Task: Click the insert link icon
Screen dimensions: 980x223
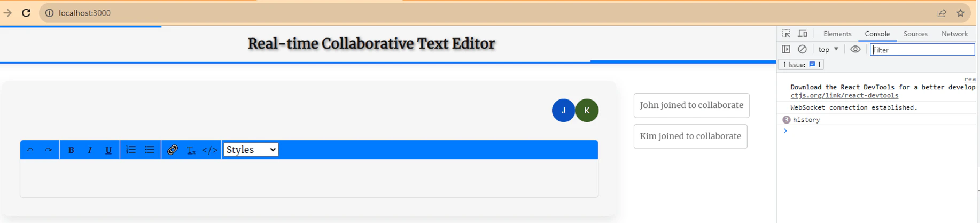Action: 173,150
